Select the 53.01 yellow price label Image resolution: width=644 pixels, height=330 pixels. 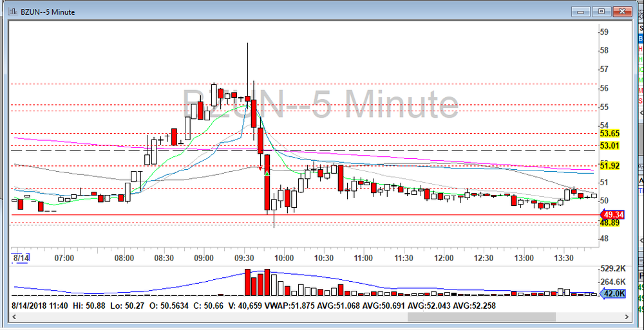pyautogui.click(x=609, y=145)
